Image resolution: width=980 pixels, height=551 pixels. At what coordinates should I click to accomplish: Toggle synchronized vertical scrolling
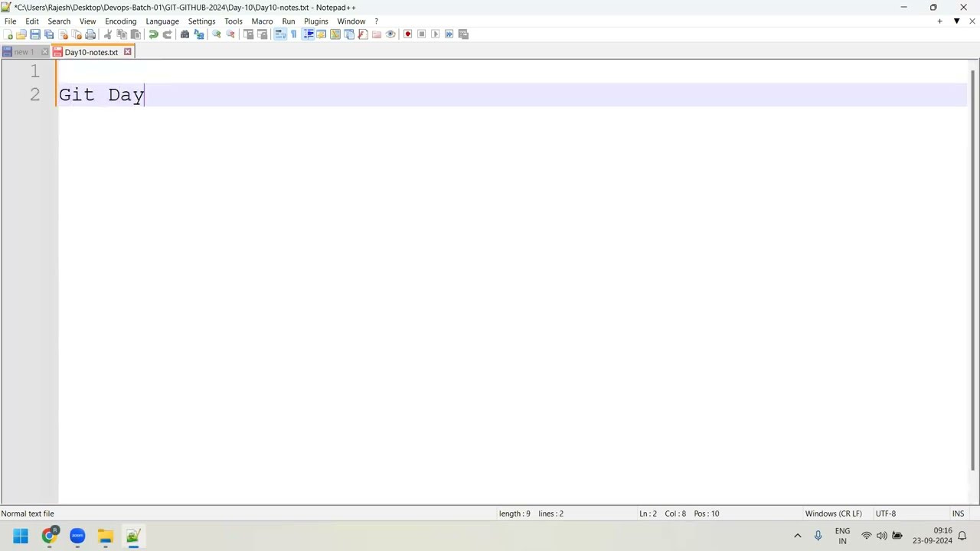click(248, 34)
